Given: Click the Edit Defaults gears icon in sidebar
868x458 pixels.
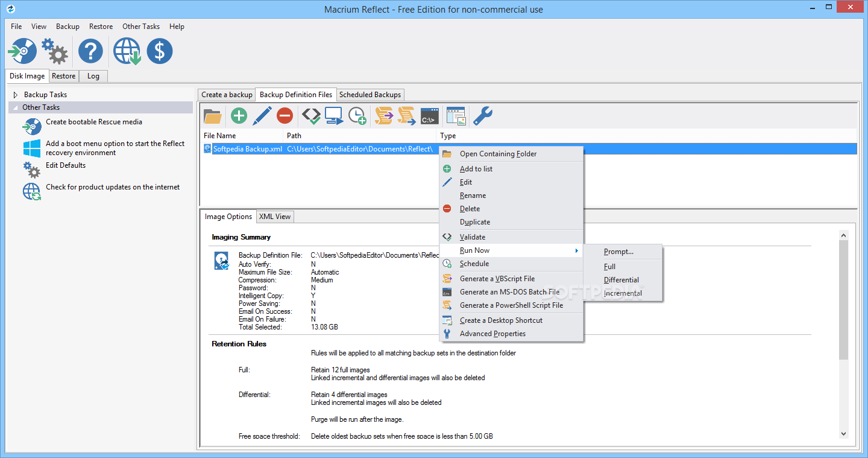Looking at the screenshot, I should click(x=31, y=170).
